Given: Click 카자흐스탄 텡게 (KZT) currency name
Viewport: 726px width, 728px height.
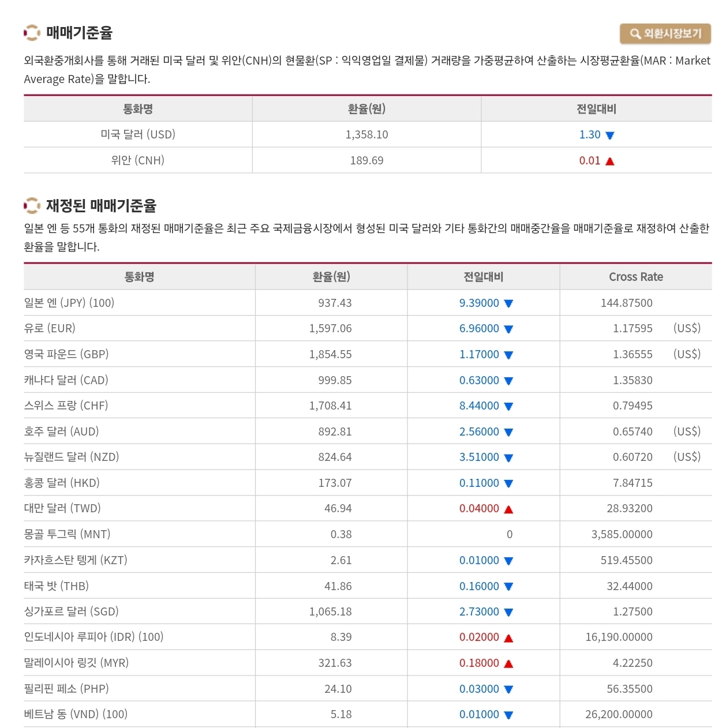Looking at the screenshot, I should click(76, 560).
